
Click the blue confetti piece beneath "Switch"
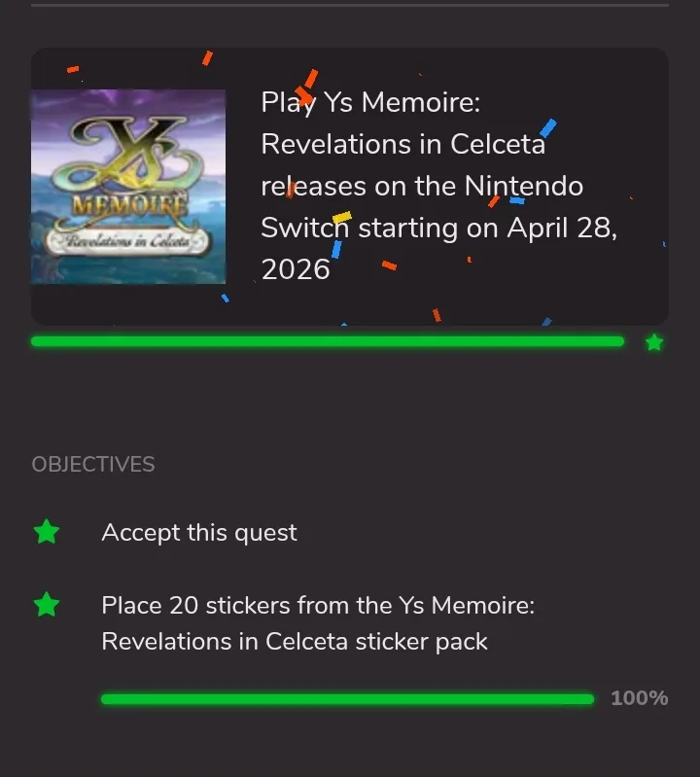[336, 249]
